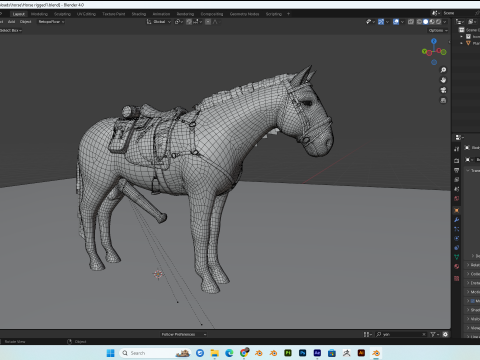This screenshot has height=360, width=480.
Task: Click the timeline search field
Action: click(401, 334)
